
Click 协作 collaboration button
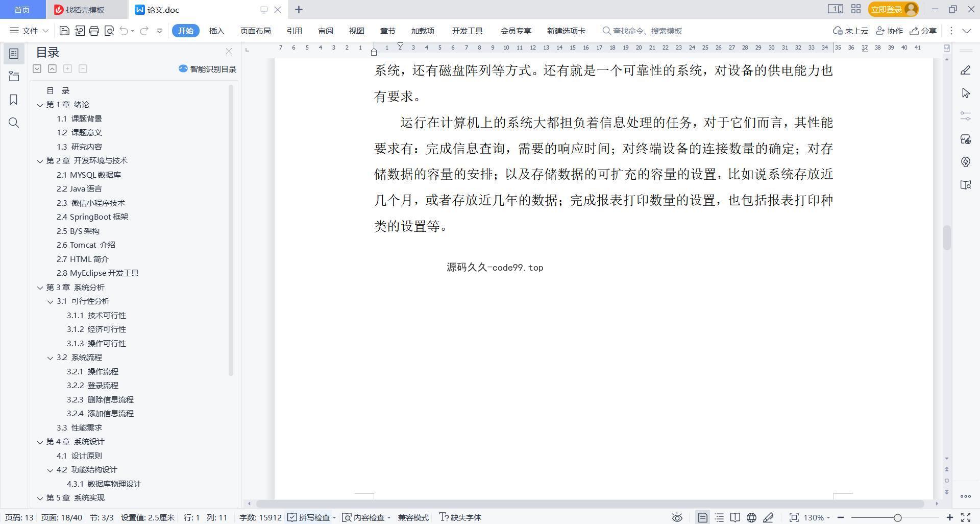pos(890,31)
